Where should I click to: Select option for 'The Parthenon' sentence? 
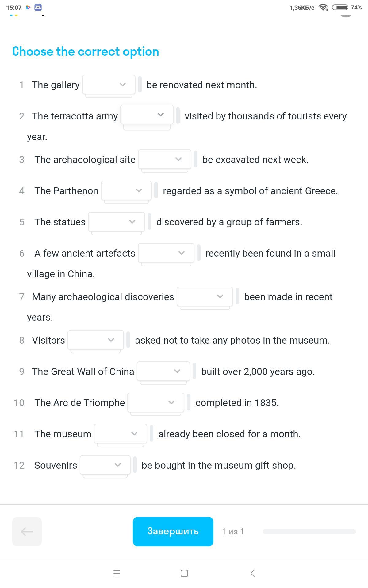pos(126,190)
